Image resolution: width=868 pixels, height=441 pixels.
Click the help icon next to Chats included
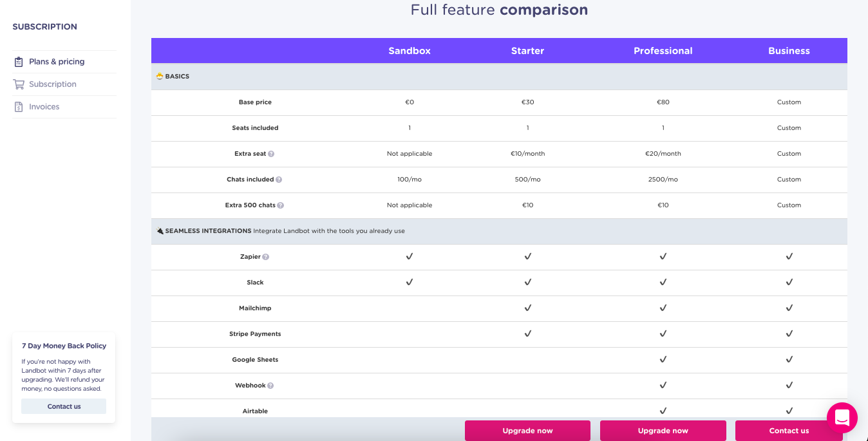click(279, 180)
